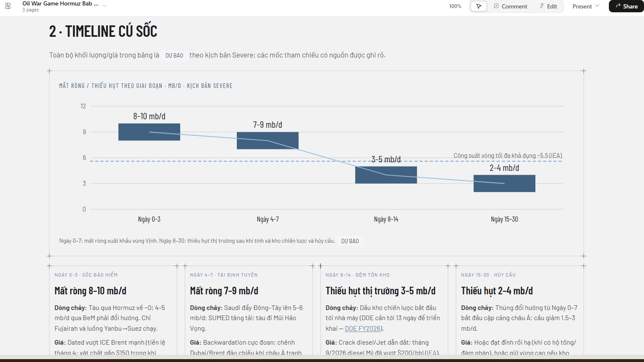Start the Present mode

coord(582,6)
